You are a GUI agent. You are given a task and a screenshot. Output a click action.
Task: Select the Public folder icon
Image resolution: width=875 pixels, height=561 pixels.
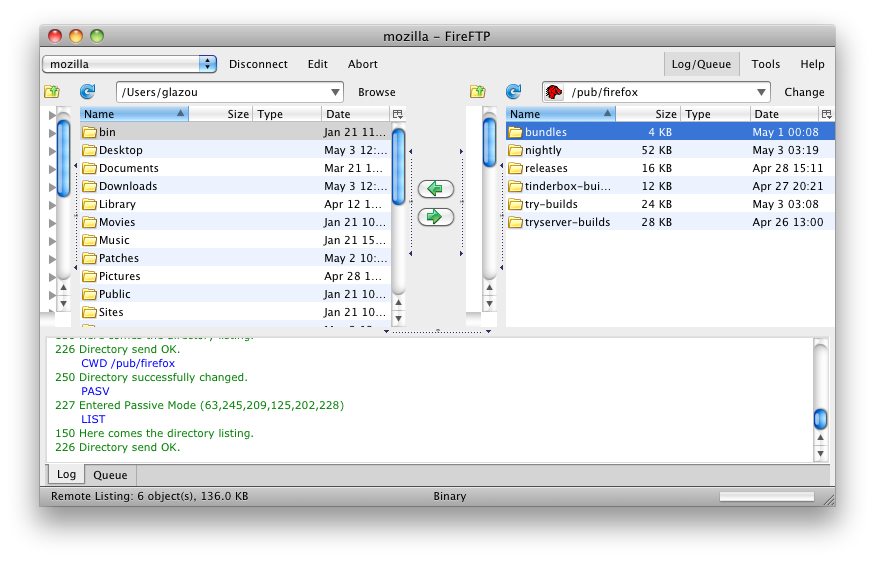pos(89,294)
